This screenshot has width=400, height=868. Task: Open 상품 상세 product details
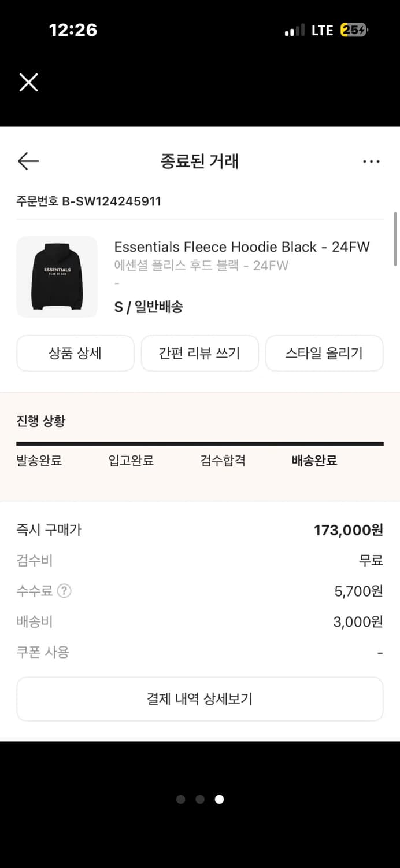coord(75,354)
